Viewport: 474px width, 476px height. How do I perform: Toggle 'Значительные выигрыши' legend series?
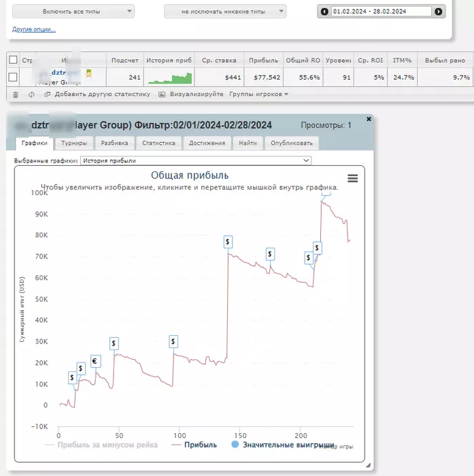(283, 445)
